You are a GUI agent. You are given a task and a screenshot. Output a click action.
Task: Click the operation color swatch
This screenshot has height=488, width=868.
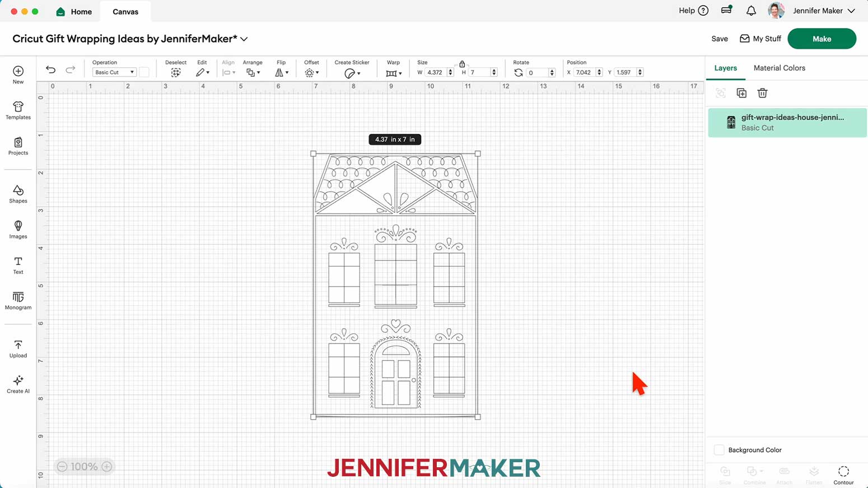pyautogui.click(x=144, y=72)
